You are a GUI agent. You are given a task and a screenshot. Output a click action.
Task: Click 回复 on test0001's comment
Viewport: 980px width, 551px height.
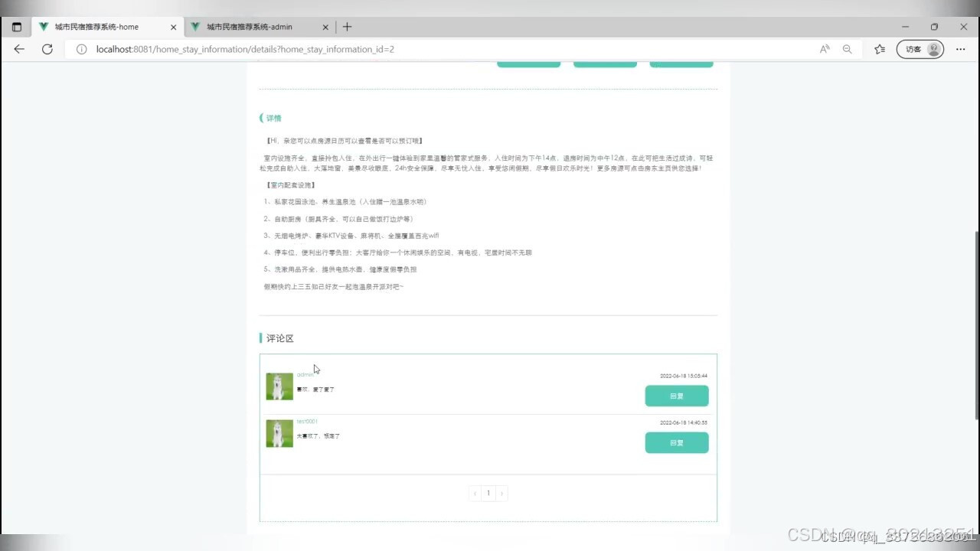tap(676, 442)
